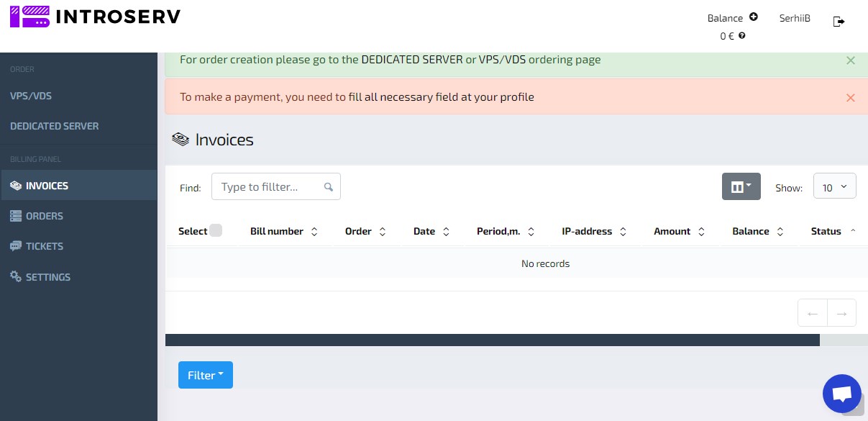Click the plus icon next to Balance
The height and width of the screenshot is (421, 868).
click(x=753, y=17)
